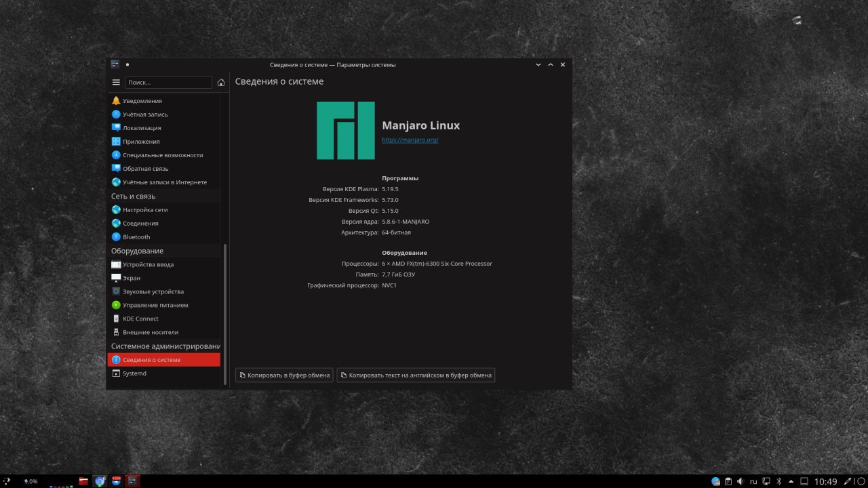Open Учётная запись settings
This screenshot has width=868, height=488.
pos(164,115)
